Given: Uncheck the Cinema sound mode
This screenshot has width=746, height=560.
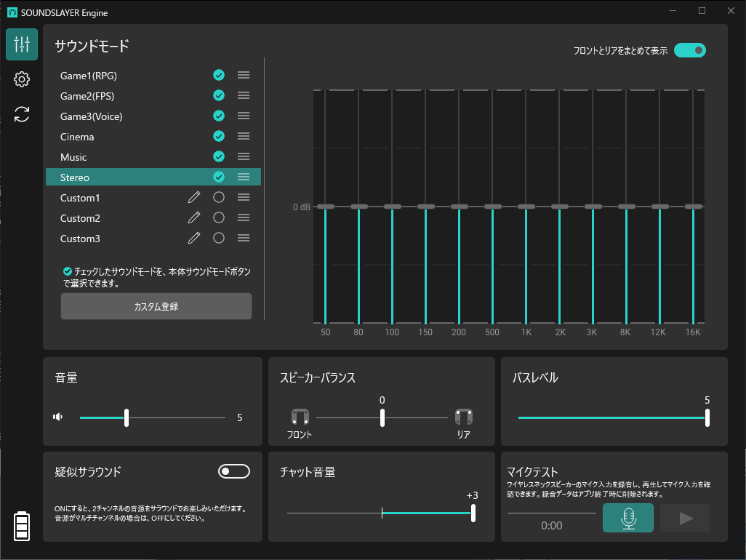Looking at the screenshot, I should click(x=219, y=137).
